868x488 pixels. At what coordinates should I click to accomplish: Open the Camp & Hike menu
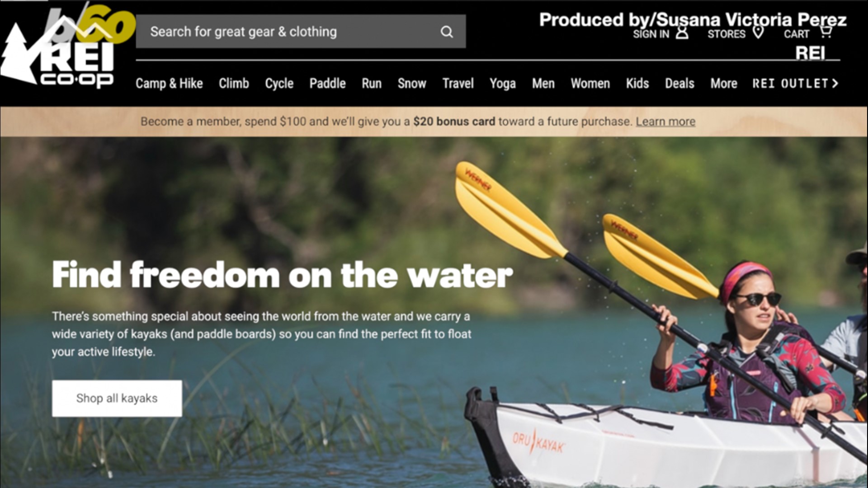pyautogui.click(x=169, y=84)
